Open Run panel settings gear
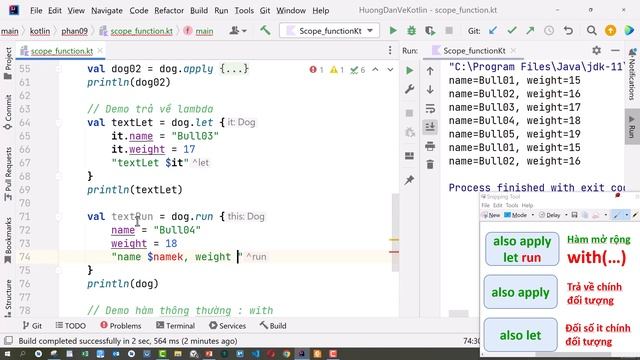This screenshot has height=360, width=640. [x=596, y=50]
